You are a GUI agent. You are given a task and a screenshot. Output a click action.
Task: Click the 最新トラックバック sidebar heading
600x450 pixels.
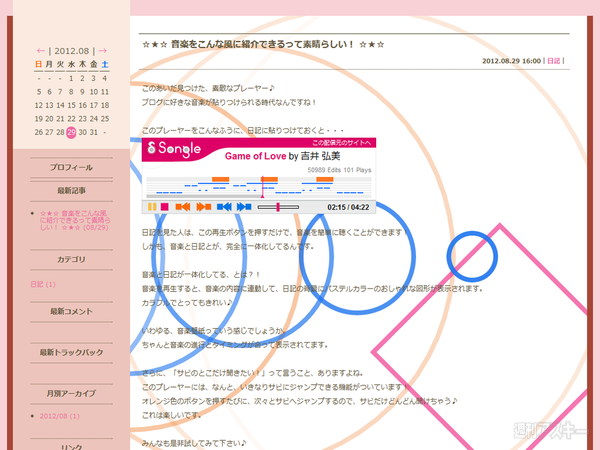[71, 352]
